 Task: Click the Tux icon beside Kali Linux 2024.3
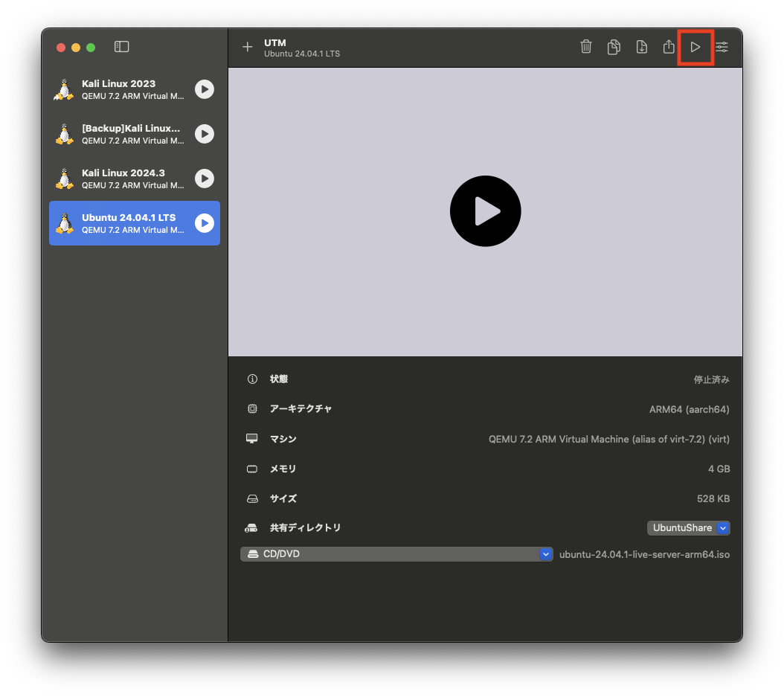pyautogui.click(x=64, y=179)
